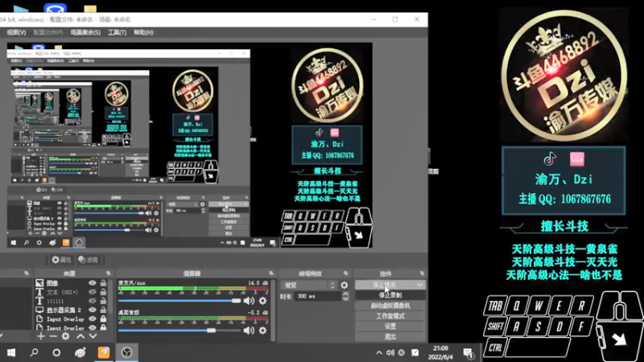Mute the 麦克风/Aux speaker icon
The width and height of the screenshot is (644, 362).
pos(249,301)
